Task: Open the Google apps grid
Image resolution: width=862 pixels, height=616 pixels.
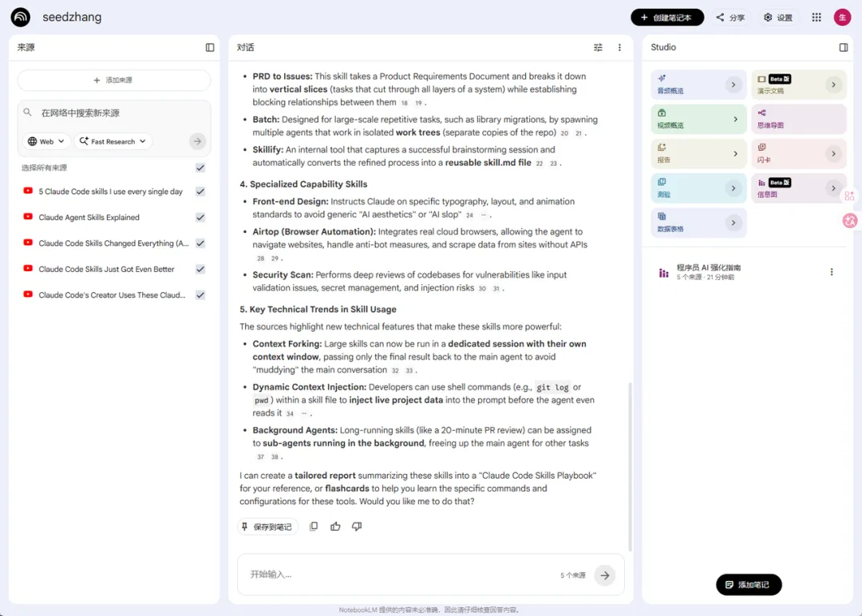Action: [817, 18]
